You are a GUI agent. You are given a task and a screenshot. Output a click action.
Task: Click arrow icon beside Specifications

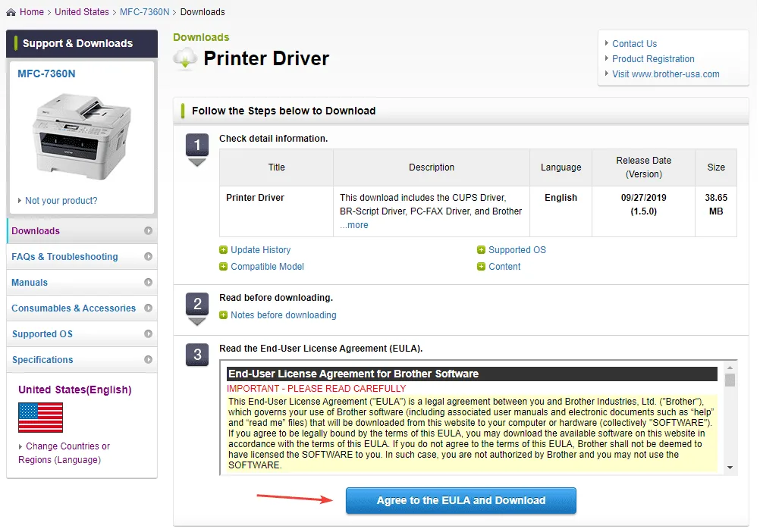[x=148, y=360]
